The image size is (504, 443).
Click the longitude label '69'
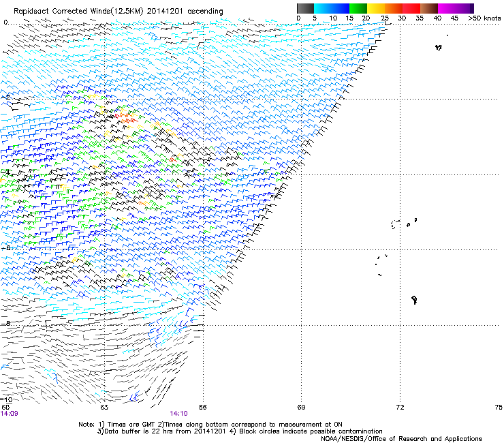coord(301,408)
